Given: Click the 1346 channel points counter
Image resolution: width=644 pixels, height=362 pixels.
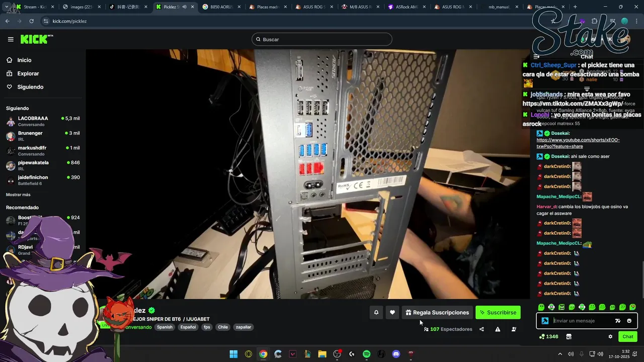Looking at the screenshot, I should click(x=548, y=336).
